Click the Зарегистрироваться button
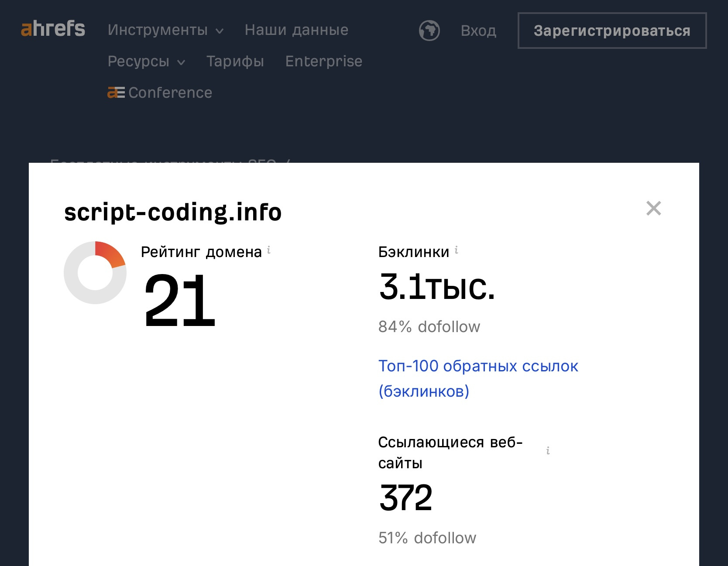The height and width of the screenshot is (566, 728). point(612,31)
